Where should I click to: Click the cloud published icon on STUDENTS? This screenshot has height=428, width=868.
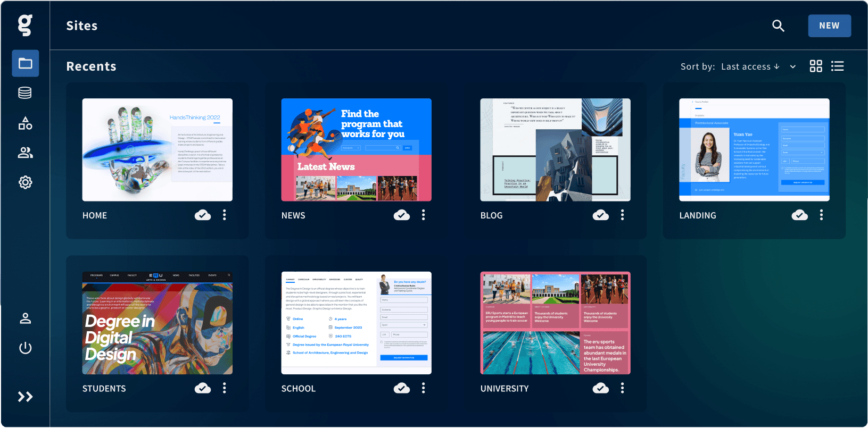pyautogui.click(x=203, y=388)
